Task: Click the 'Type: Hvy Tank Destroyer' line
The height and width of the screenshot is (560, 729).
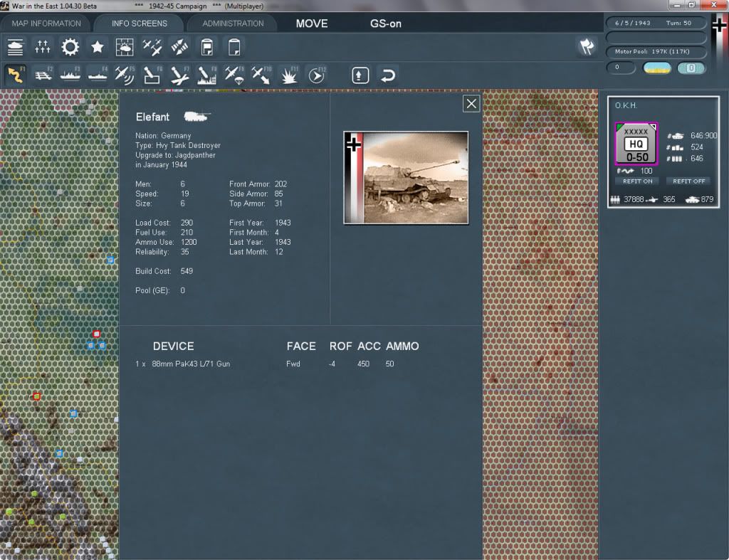Action: [178, 145]
